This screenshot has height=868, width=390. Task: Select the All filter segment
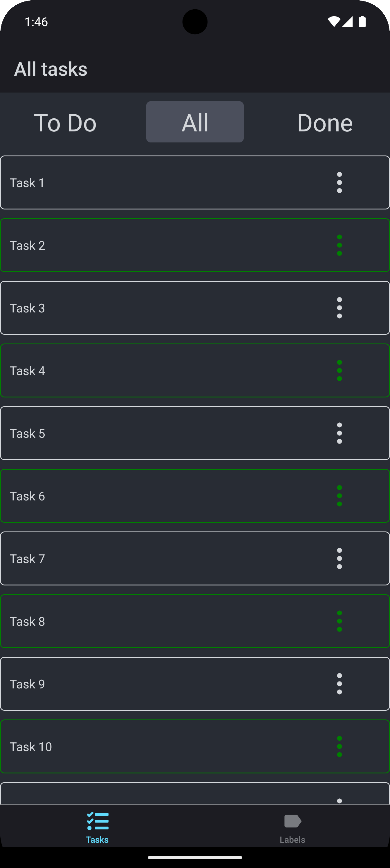[195, 122]
